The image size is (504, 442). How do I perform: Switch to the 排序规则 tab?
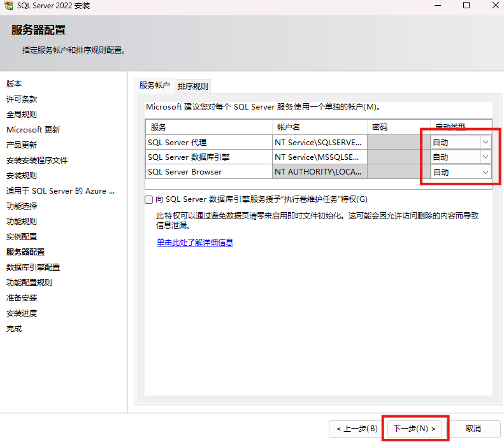click(x=192, y=86)
